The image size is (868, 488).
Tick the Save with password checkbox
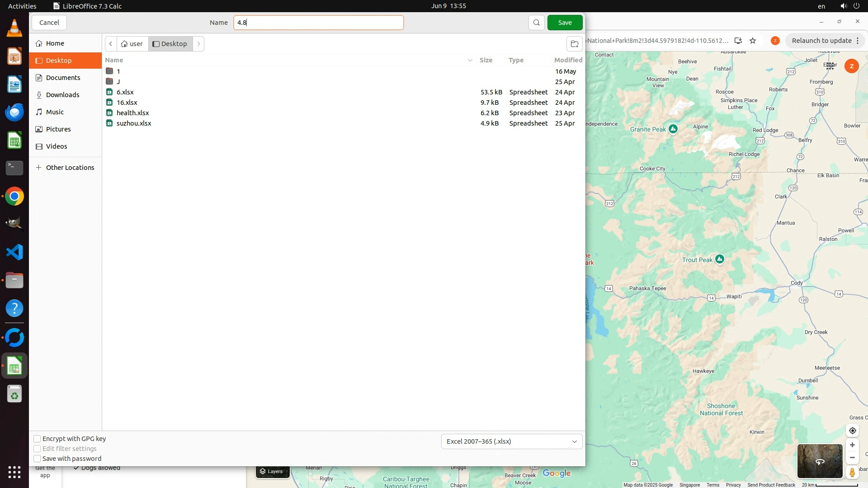click(x=38, y=459)
